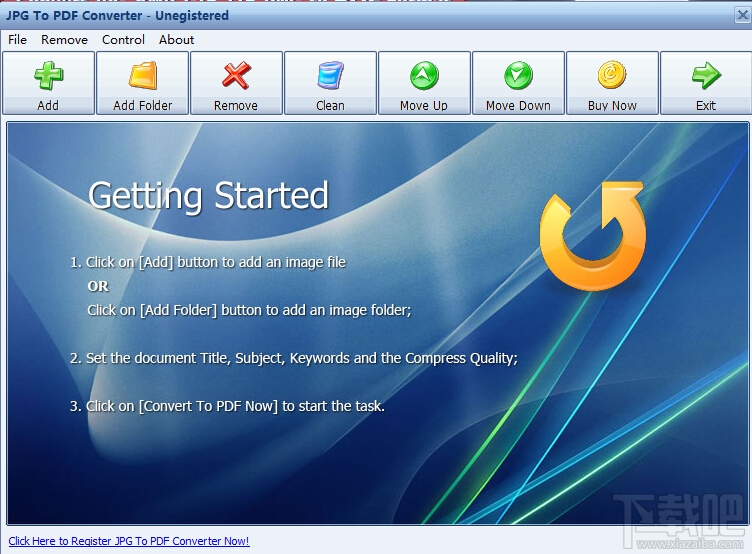Close the JPG To PDF Converter window

coord(742,15)
